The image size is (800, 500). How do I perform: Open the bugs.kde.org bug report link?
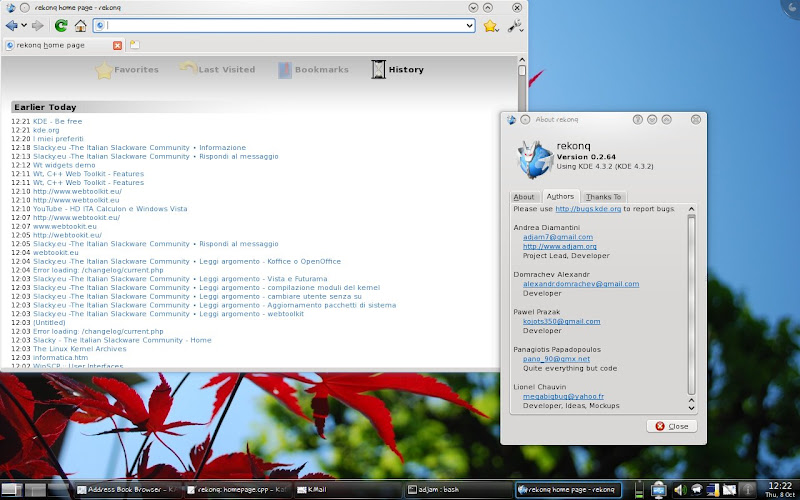tap(588, 209)
